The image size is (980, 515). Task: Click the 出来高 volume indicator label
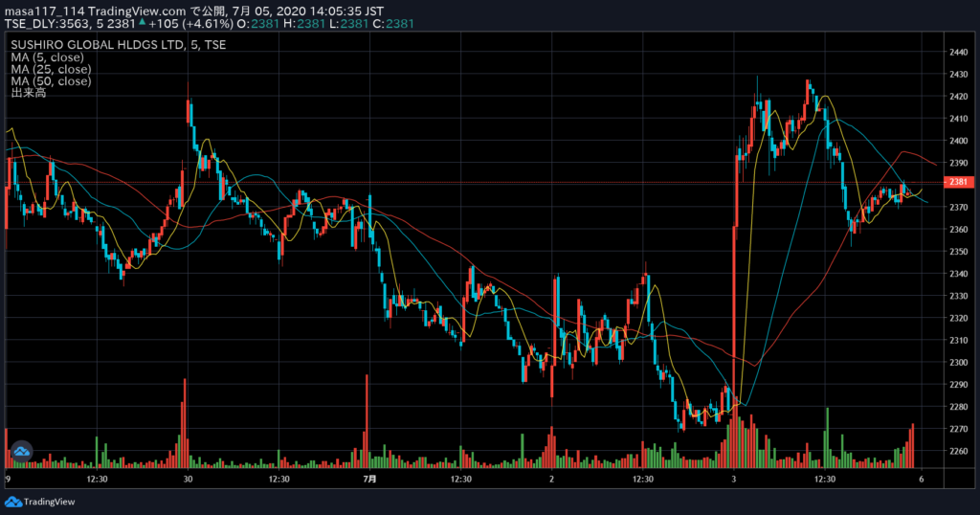click(28, 93)
